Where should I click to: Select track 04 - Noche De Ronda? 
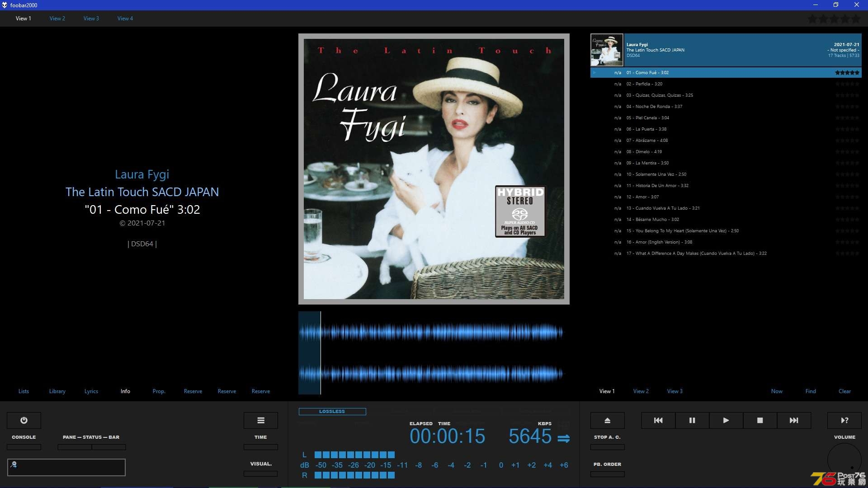[726, 107]
